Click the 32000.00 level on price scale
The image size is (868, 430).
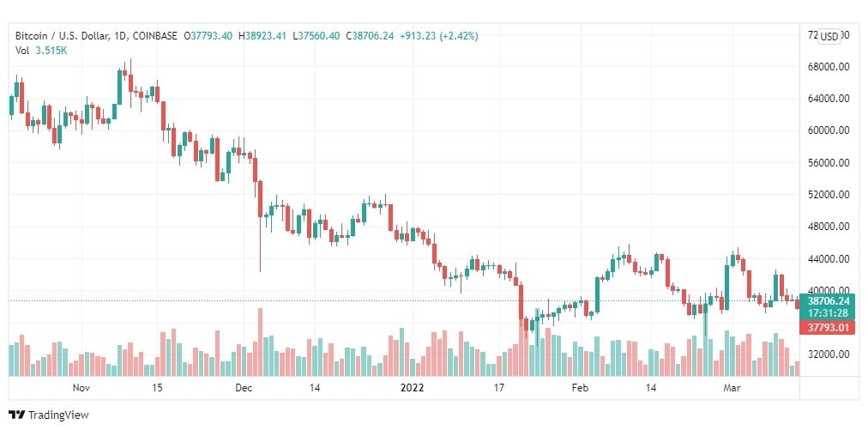[x=828, y=354]
